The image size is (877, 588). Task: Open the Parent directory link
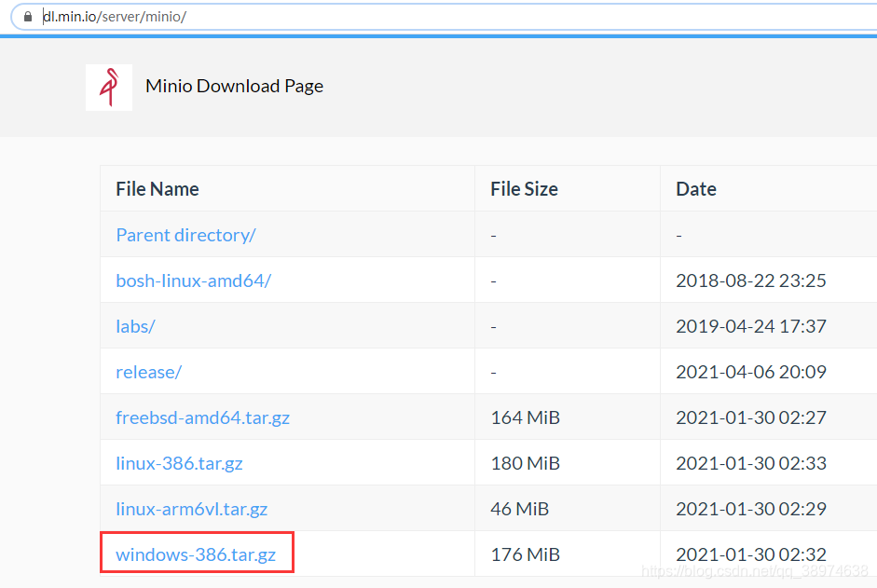185,235
